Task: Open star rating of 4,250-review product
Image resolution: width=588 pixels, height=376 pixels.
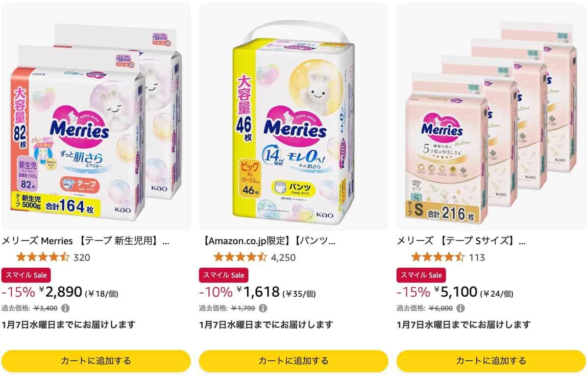Action: pos(240,257)
